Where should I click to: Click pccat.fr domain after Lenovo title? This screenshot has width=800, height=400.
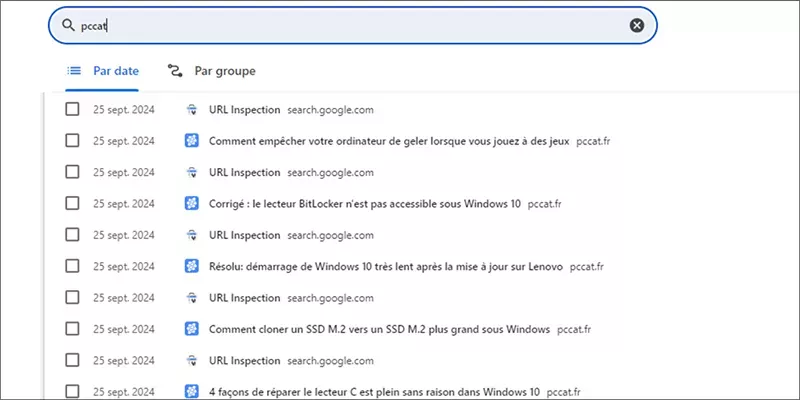pyautogui.click(x=587, y=267)
